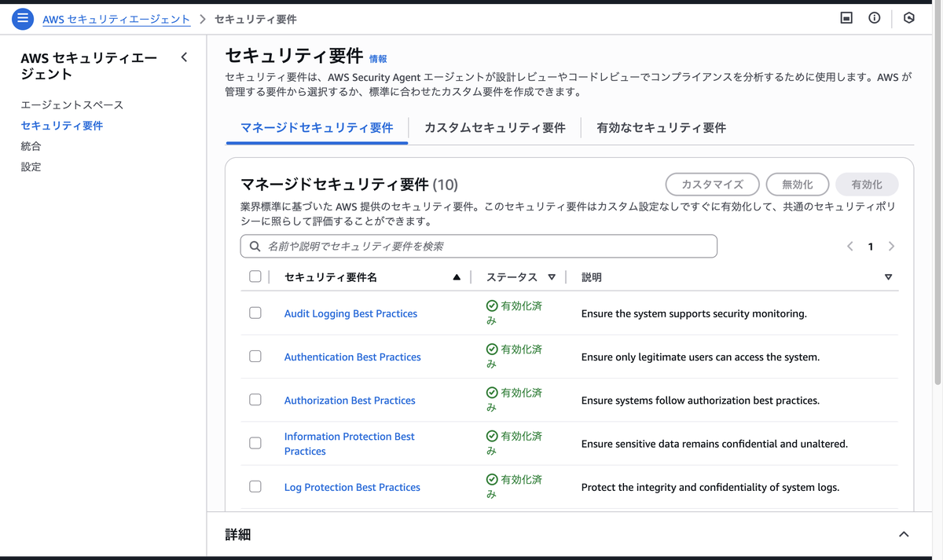The height and width of the screenshot is (560, 943).
Task: Open Log Protection Best Practices link
Action: pyautogui.click(x=352, y=487)
